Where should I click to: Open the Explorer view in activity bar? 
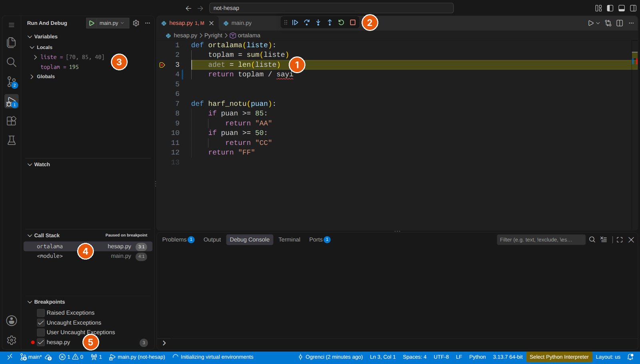coord(12,42)
